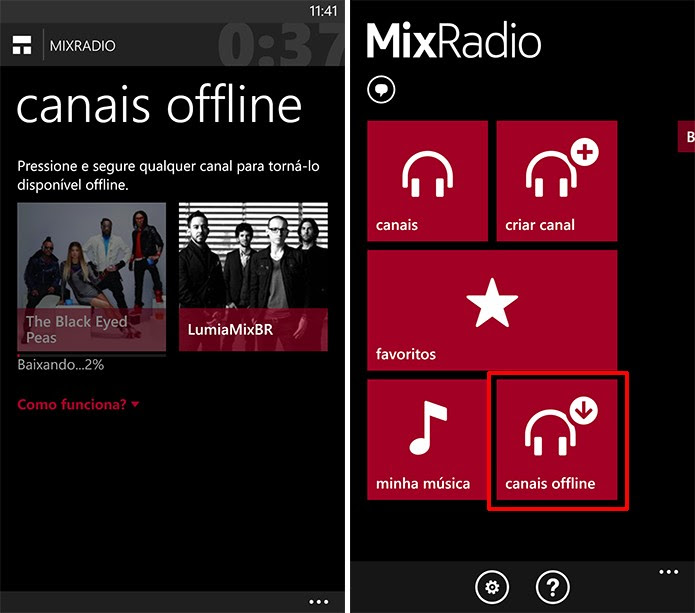
Task: Open help via question mark icon
Action: click(x=552, y=587)
